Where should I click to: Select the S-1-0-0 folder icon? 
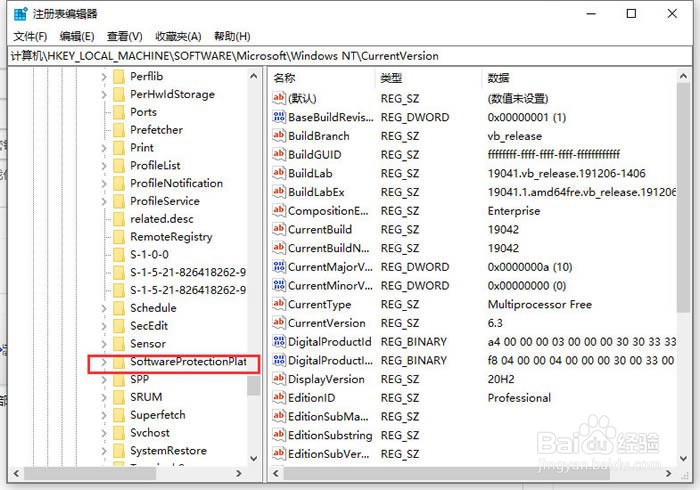[119, 255]
